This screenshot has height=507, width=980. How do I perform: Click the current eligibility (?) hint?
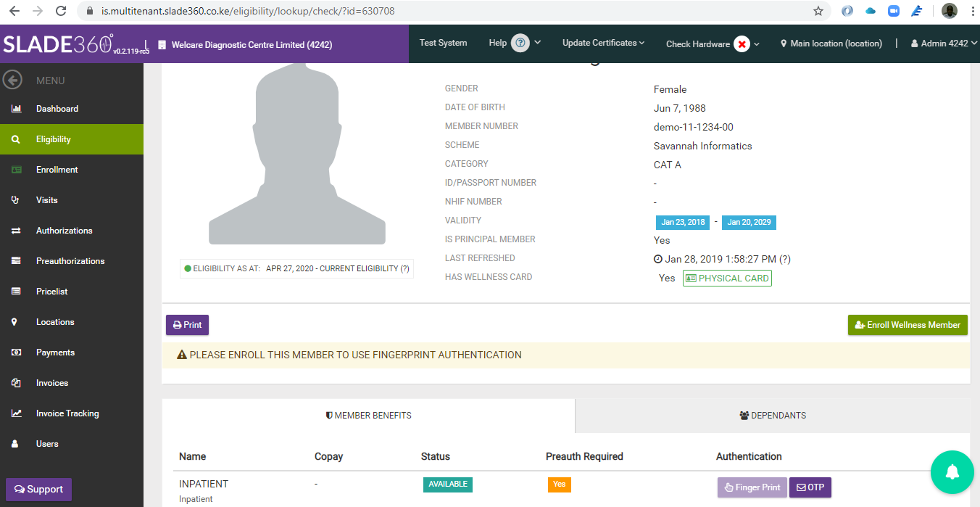pyautogui.click(x=404, y=268)
